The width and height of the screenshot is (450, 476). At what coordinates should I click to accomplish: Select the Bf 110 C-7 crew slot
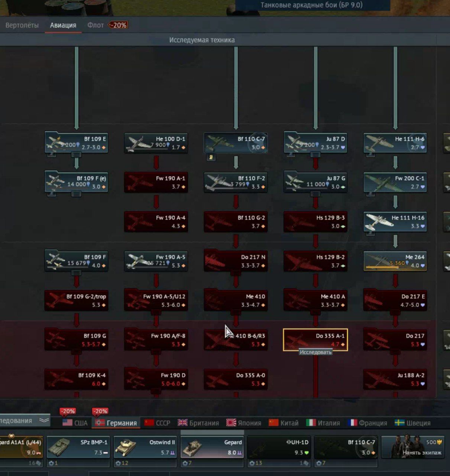pos(346,447)
